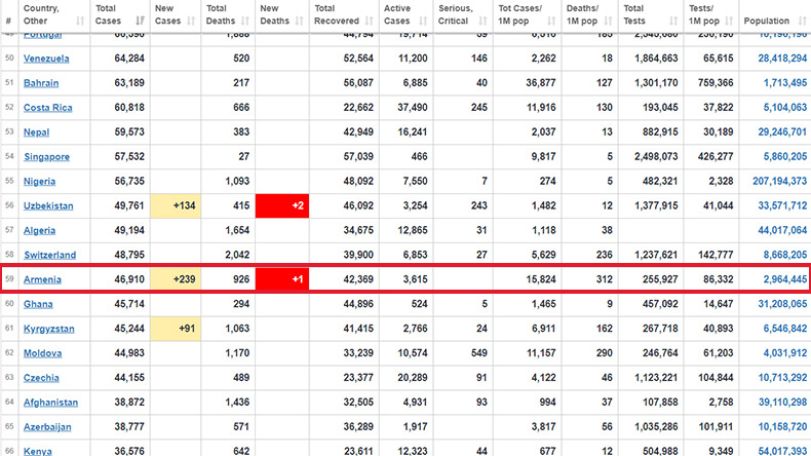Open the Afghanistan country link
811x456 pixels.
[x=51, y=402]
